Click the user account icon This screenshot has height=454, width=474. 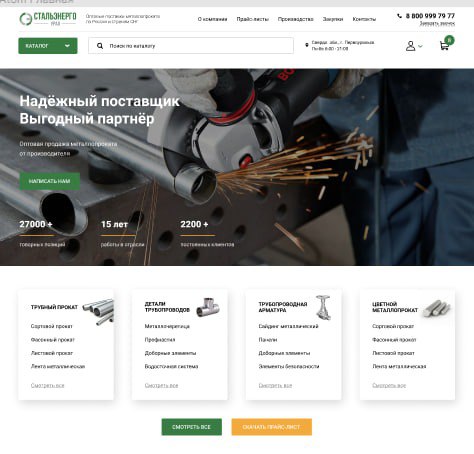click(410, 46)
